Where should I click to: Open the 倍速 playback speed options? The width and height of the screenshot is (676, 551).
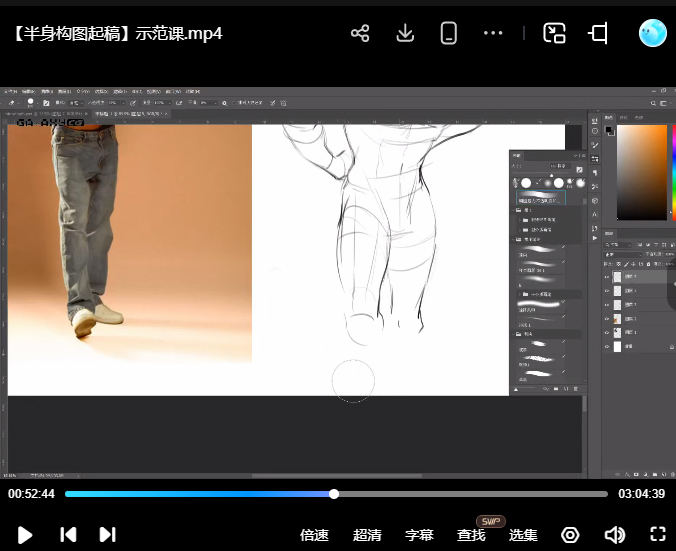click(x=314, y=535)
